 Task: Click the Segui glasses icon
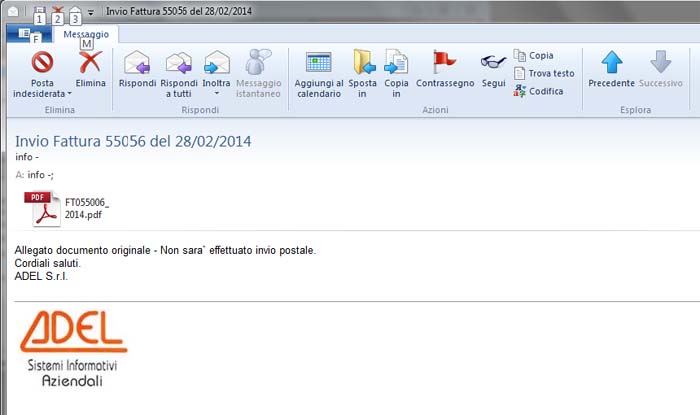(492, 63)
